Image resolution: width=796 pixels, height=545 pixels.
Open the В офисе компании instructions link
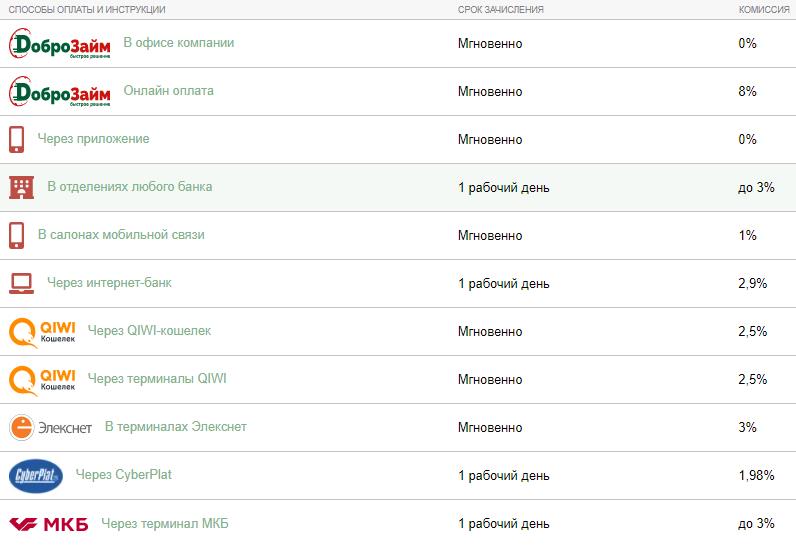[x=179, y=43]
